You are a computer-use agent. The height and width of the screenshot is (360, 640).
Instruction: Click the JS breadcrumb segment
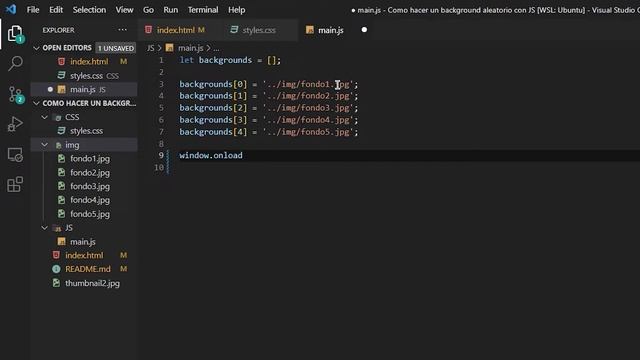(x=151, y=48)
